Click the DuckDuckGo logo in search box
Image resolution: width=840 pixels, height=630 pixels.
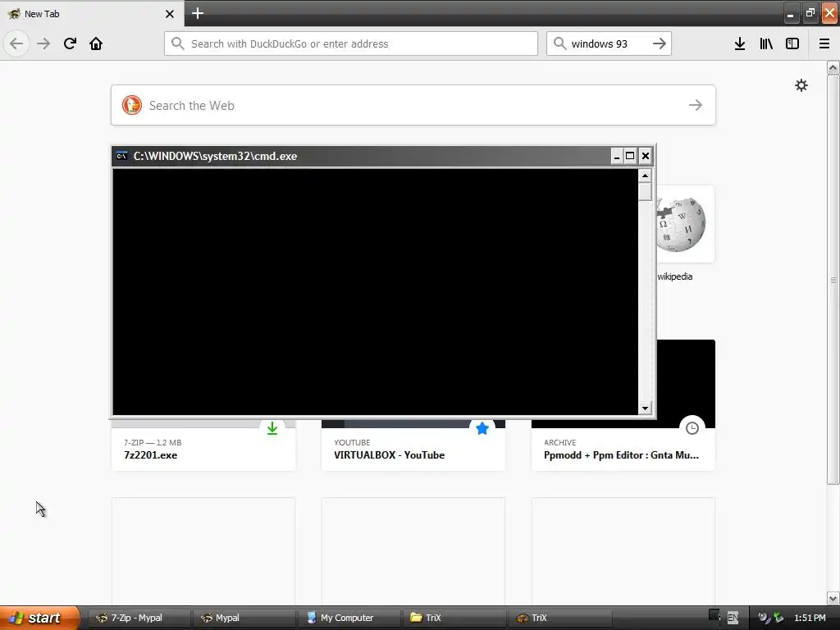click(x=132, y=105)
